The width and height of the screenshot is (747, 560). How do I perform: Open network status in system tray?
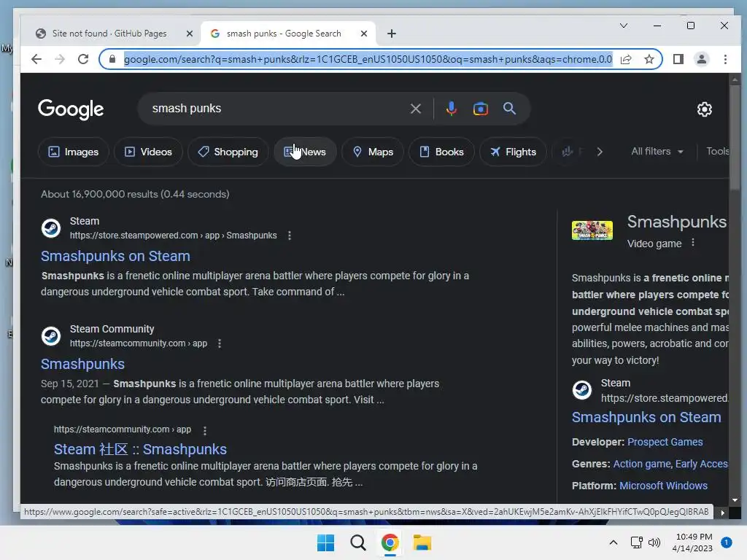point(636,542)
